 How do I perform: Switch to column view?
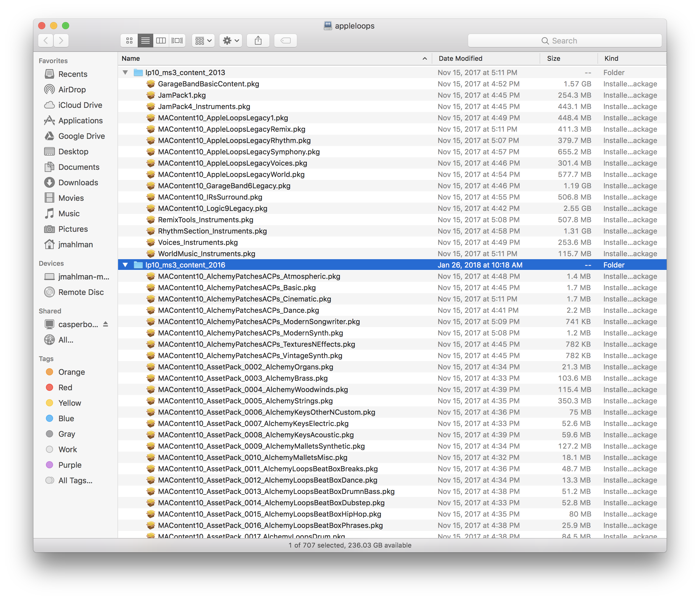click(161, 41)
